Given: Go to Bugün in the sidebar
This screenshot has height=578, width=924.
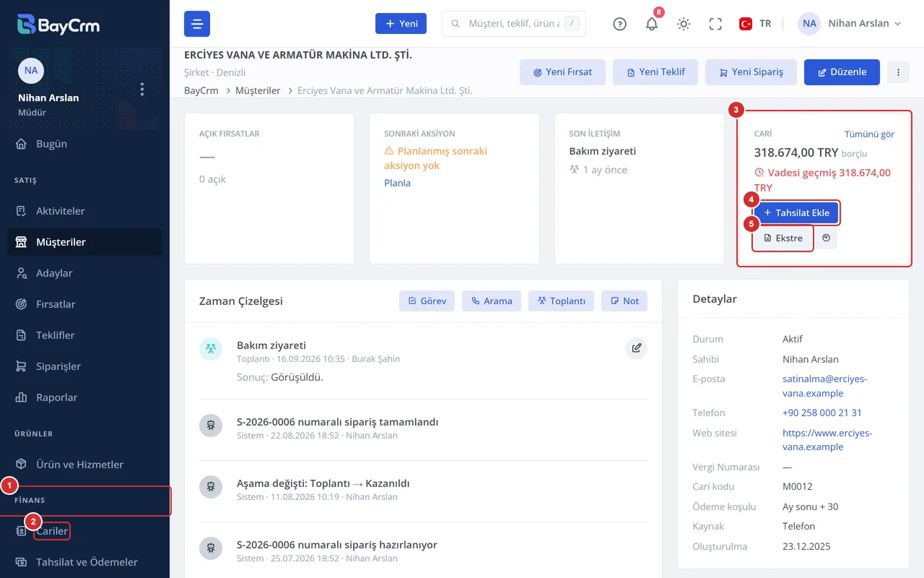Looking at the screenshot, I should click(x=84, y=144).
